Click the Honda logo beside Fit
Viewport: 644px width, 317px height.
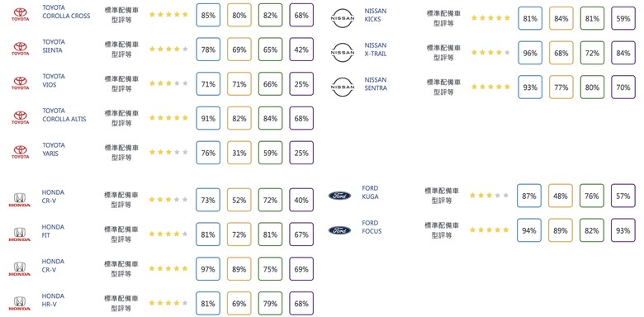[x=20, y=235]
